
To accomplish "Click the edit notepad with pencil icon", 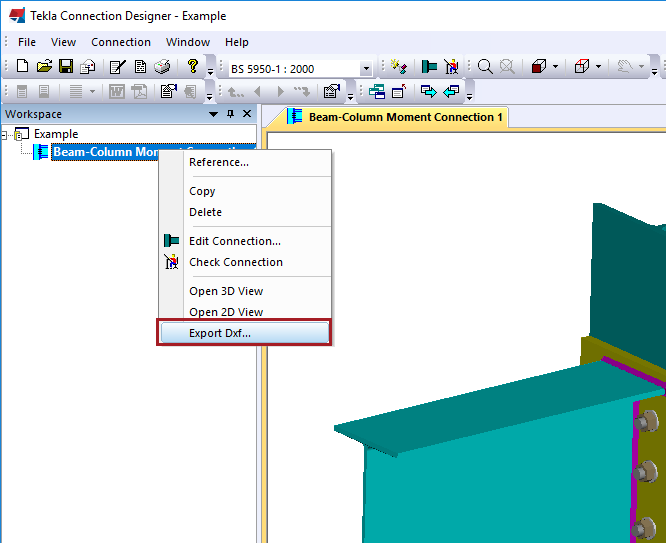I will [x=118, y=67].
